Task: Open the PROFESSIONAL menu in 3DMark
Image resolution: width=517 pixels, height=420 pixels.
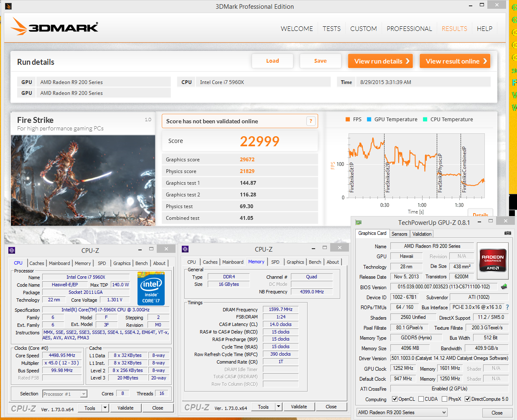Action: point(409,28)
